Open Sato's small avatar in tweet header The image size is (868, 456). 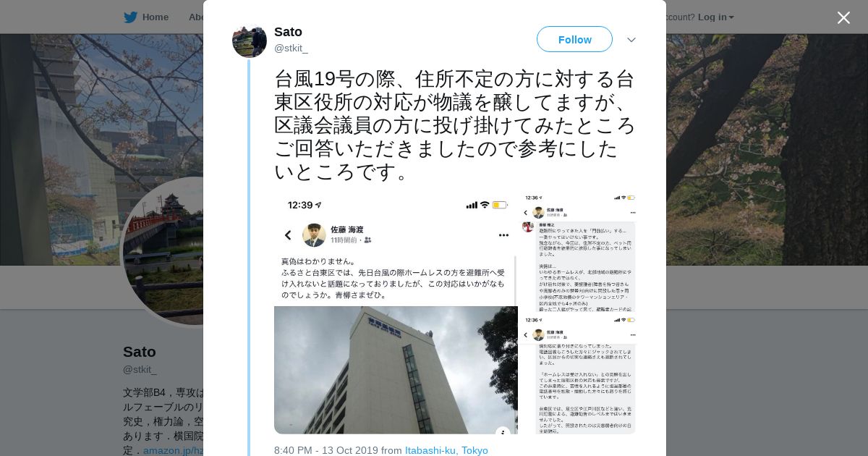coord(250,41)
